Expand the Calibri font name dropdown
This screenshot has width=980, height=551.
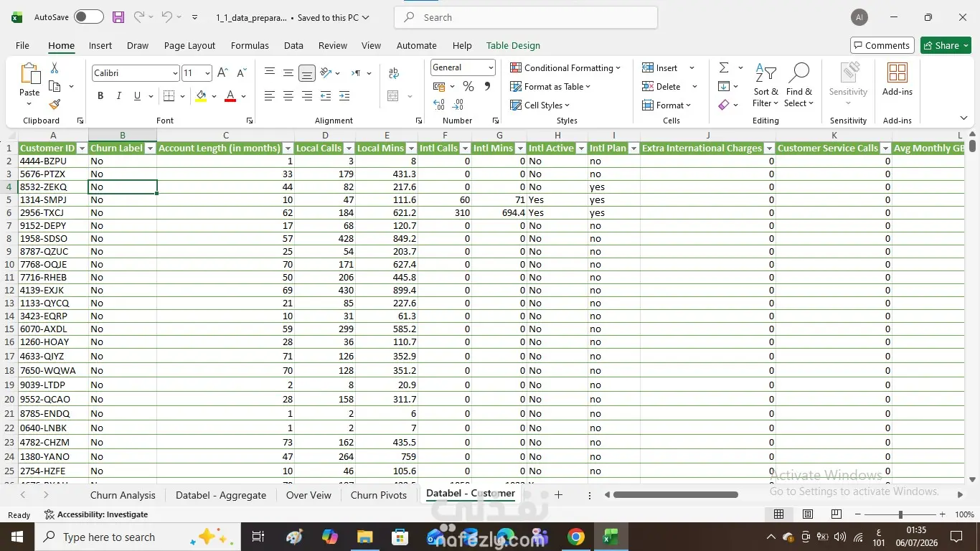pyautogui.click(x=174, y=73)
